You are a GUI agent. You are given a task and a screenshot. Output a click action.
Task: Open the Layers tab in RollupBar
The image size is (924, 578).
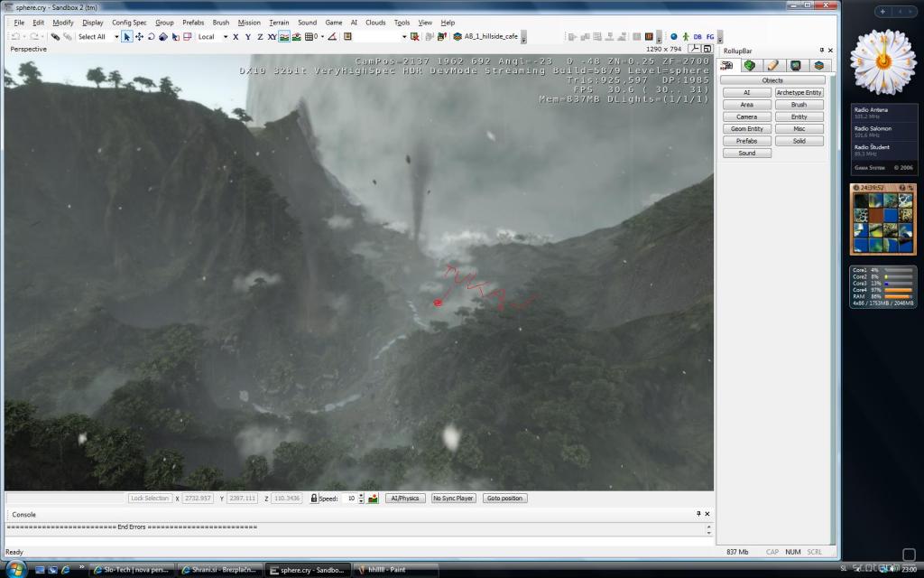pyautogui.click(x=818, y=65)
